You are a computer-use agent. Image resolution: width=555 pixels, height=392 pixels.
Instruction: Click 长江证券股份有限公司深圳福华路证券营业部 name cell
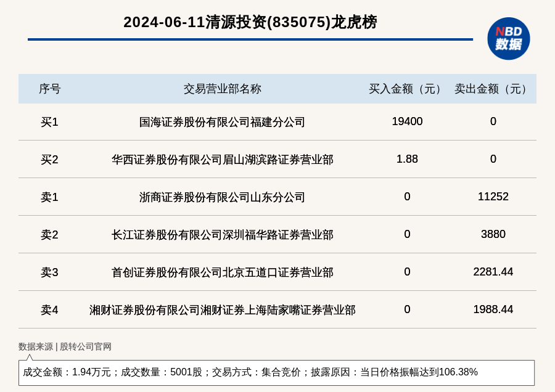pyautogui.click(x=222, y=235)
